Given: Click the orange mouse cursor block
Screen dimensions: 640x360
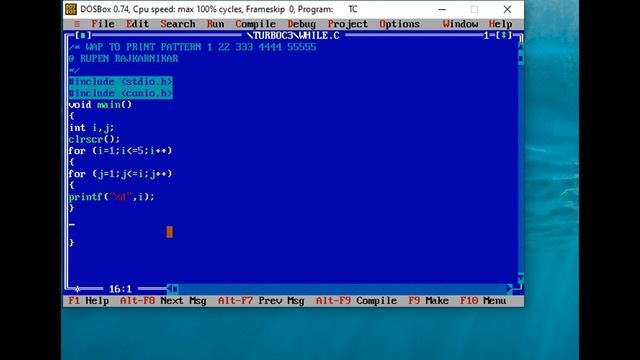Looking at the screenshot, I should [x=169, y=232].
